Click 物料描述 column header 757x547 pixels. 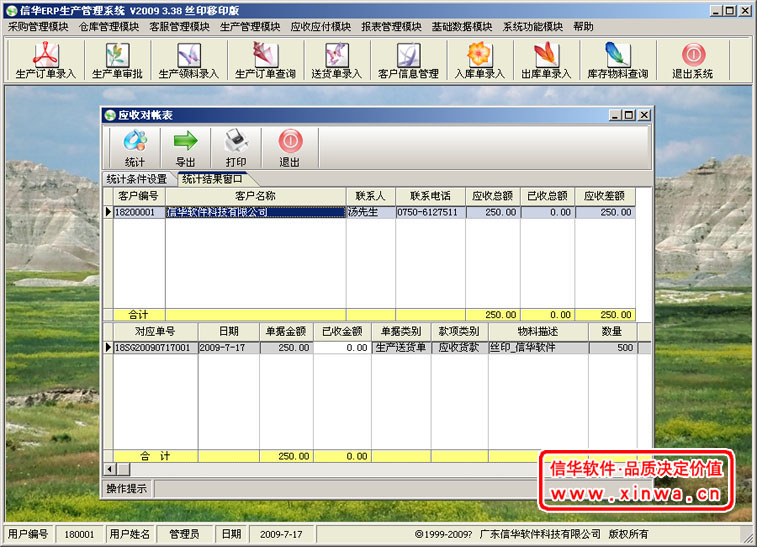tap(538, 332)
